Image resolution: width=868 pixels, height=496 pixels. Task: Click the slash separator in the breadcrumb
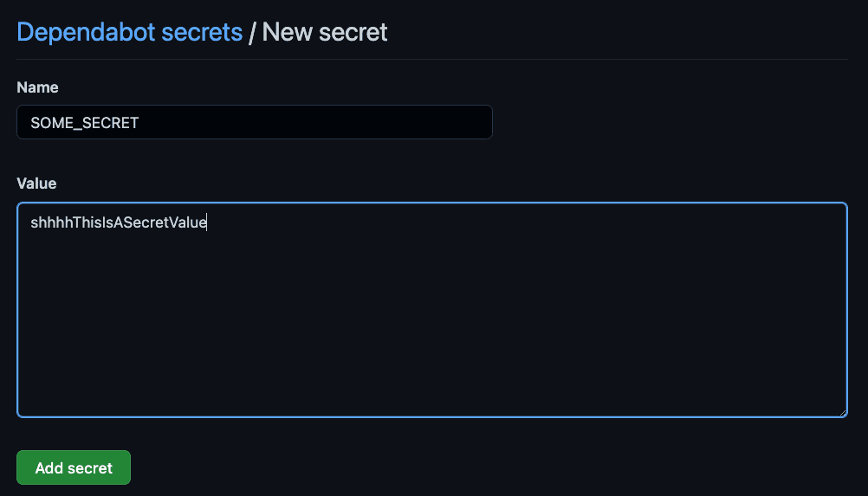(x=252, y=33)
